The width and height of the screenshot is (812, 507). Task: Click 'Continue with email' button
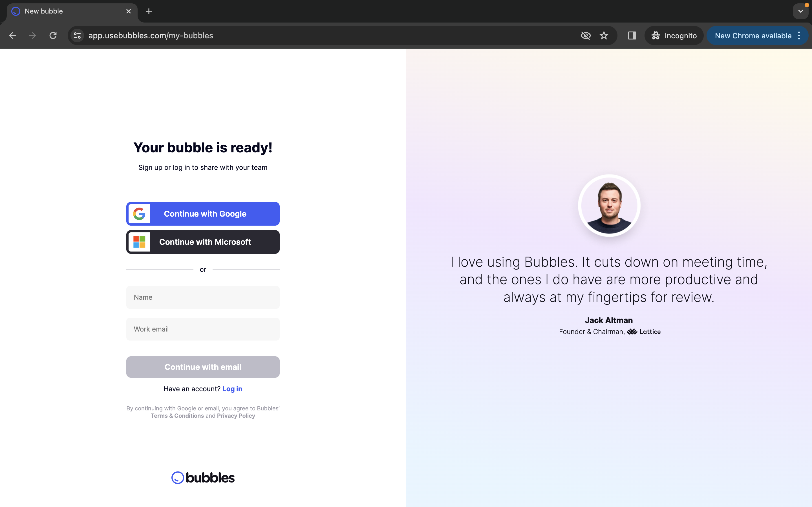tap(203, 367)
